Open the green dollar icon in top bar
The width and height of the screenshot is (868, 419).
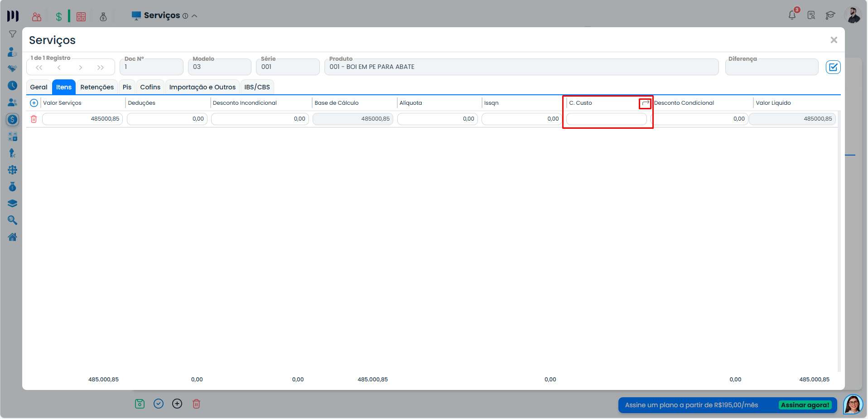tap(59, 17)
